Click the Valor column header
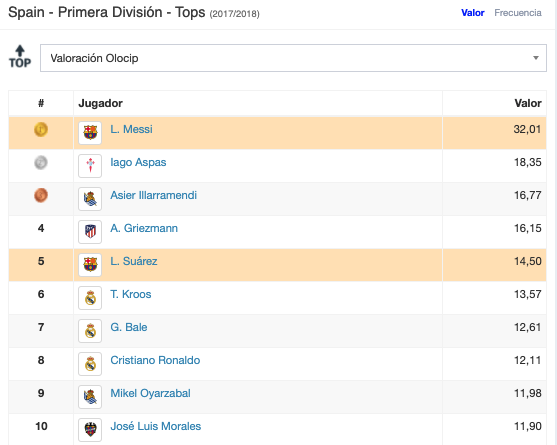This screenshot has width=557, height=445. [x=528, y=103]
